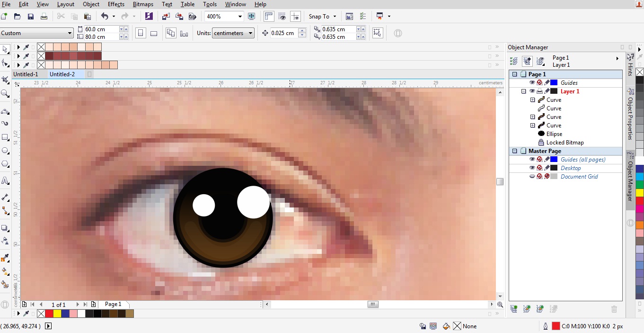Open the Bitmaps menu
This screenshot has width=644, height=333.
coord(143,4)
